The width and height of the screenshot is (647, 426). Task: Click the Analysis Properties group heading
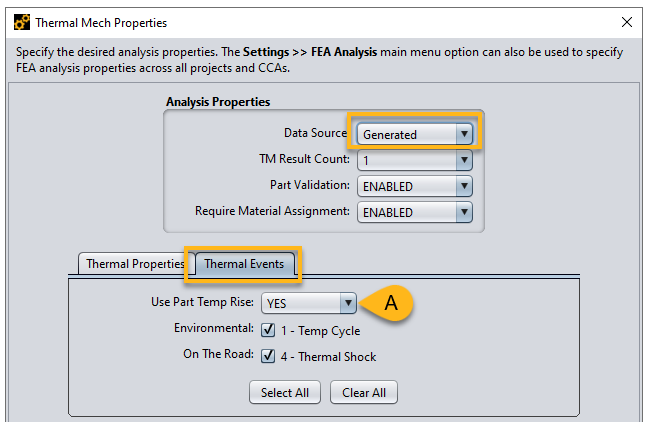(217, 102)
